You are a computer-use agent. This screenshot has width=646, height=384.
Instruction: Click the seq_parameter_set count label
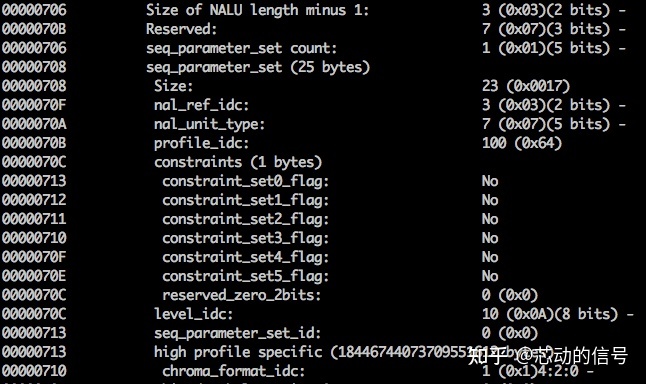[x=241, y=49]
